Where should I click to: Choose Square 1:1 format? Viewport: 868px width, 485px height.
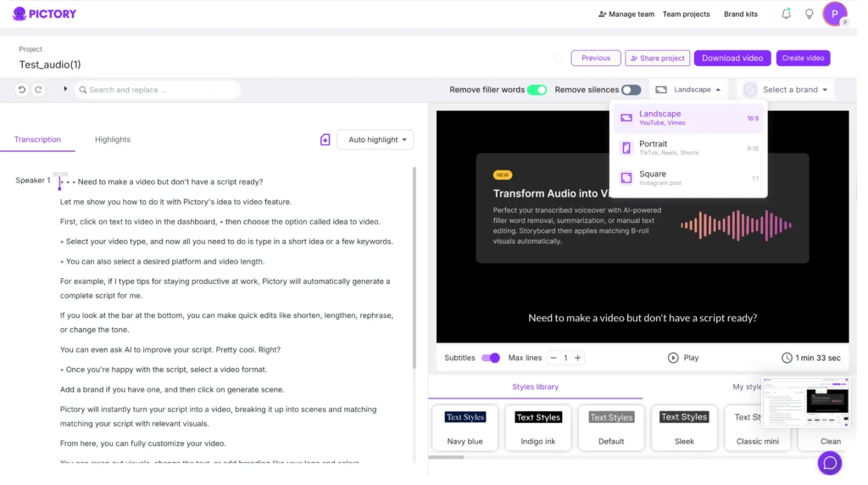coord(689,178)
